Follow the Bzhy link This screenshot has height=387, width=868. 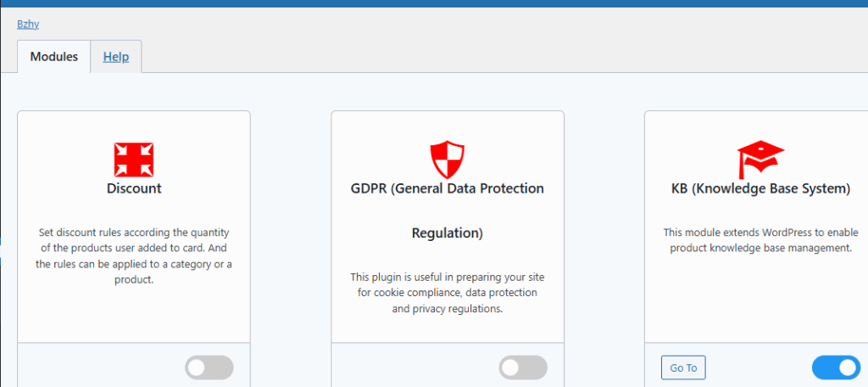(28, 24)
